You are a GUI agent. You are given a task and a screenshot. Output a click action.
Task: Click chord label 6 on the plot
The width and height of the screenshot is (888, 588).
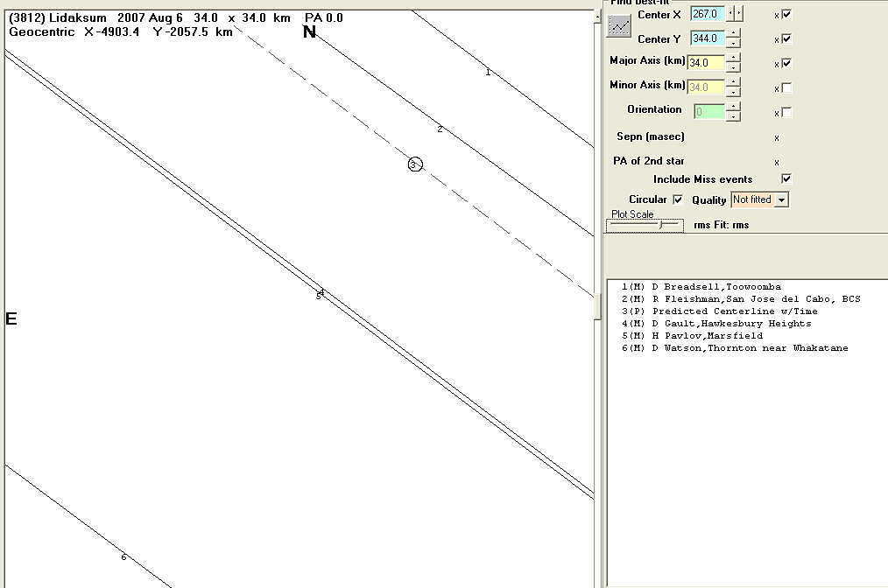(123, 556)
